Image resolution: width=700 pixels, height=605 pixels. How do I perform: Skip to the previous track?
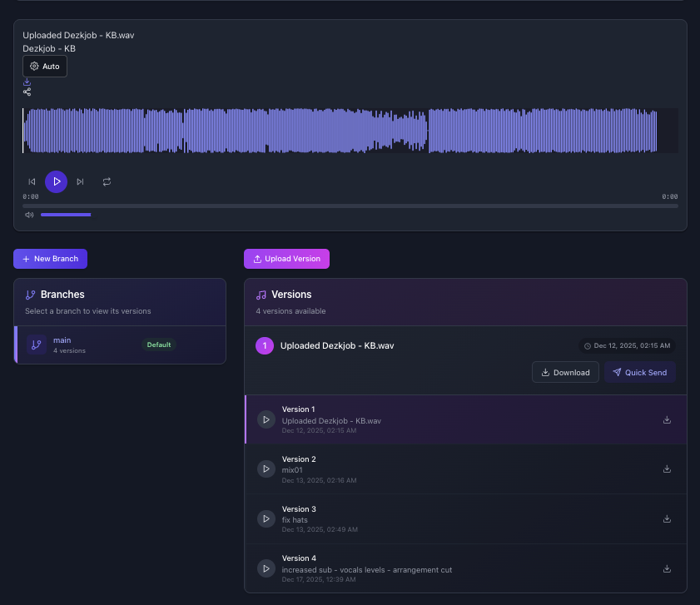point(32,181)
